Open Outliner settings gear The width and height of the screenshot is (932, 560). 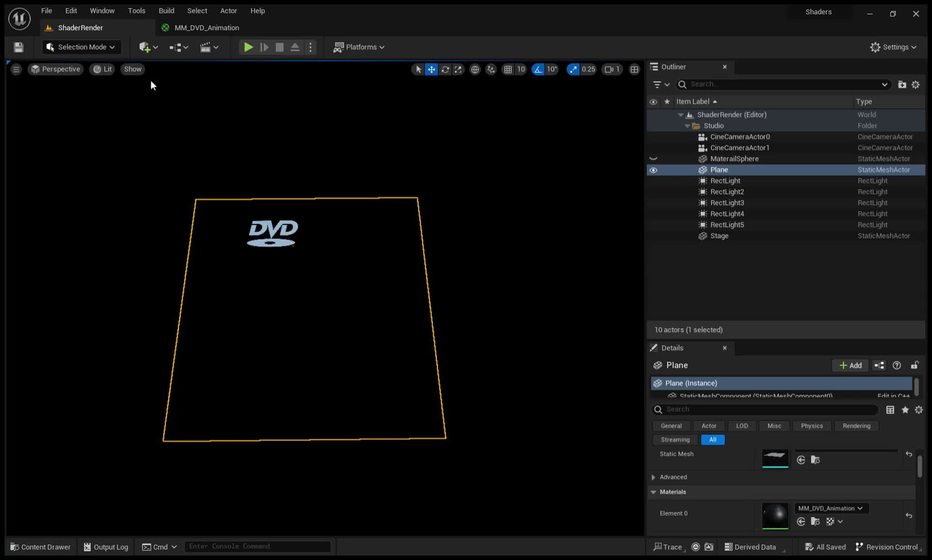pyautogui.click(x=915, y=84)
